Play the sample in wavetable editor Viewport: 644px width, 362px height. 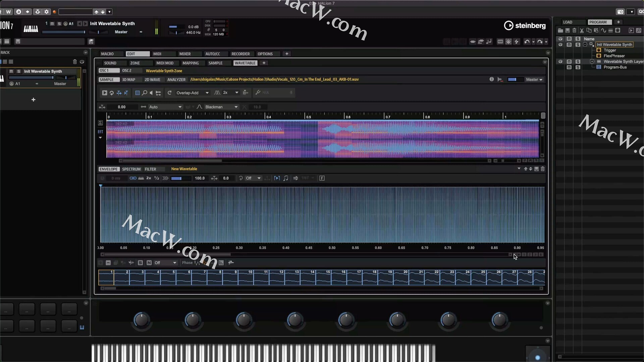(x=105, y=93)
